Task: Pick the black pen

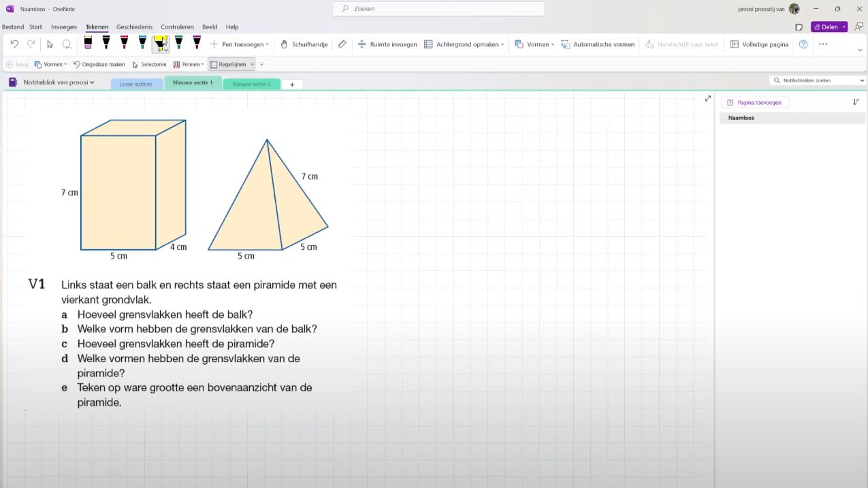Action: 106,43
